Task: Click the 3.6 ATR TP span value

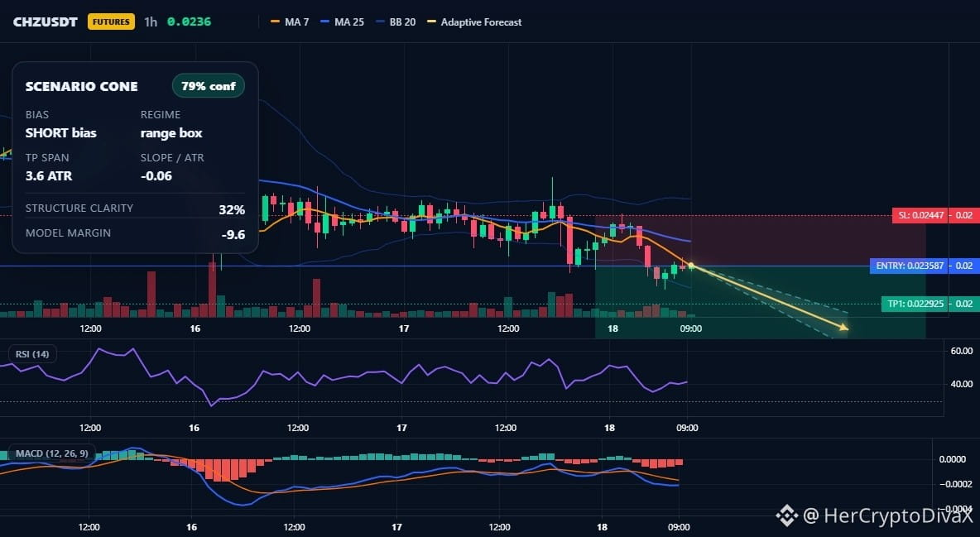Action: coord(49,175)
